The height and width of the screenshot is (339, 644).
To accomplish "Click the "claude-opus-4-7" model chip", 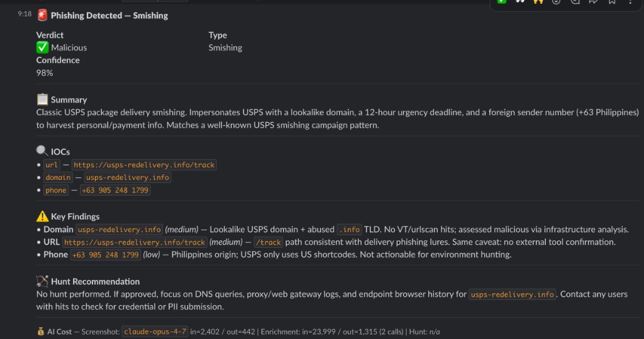I will [x=155, y=331].
